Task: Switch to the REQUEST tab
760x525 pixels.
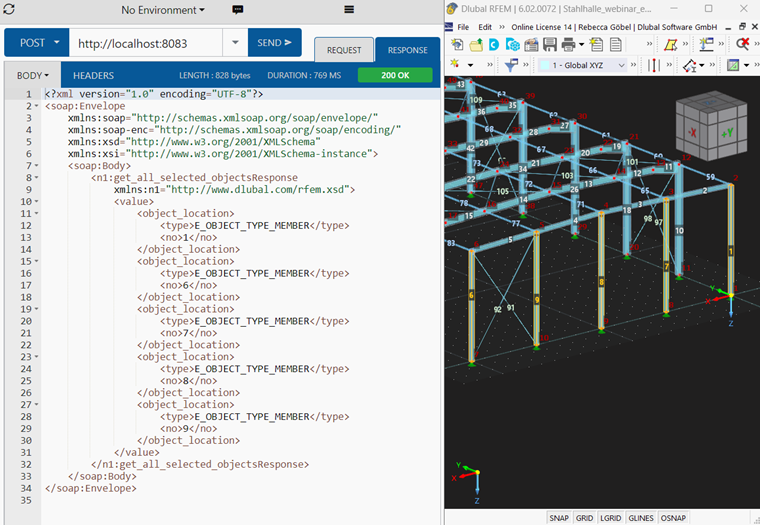Action: click(344, 50)
